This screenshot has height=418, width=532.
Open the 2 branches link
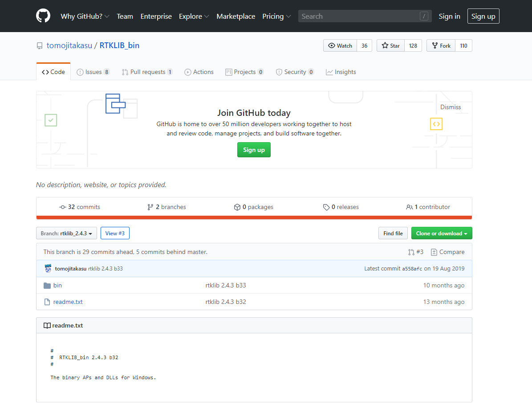[x=167, y=207]
